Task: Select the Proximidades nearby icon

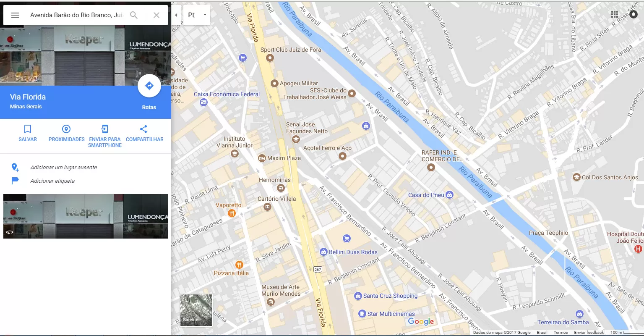Action: click(x=66, y=129)
